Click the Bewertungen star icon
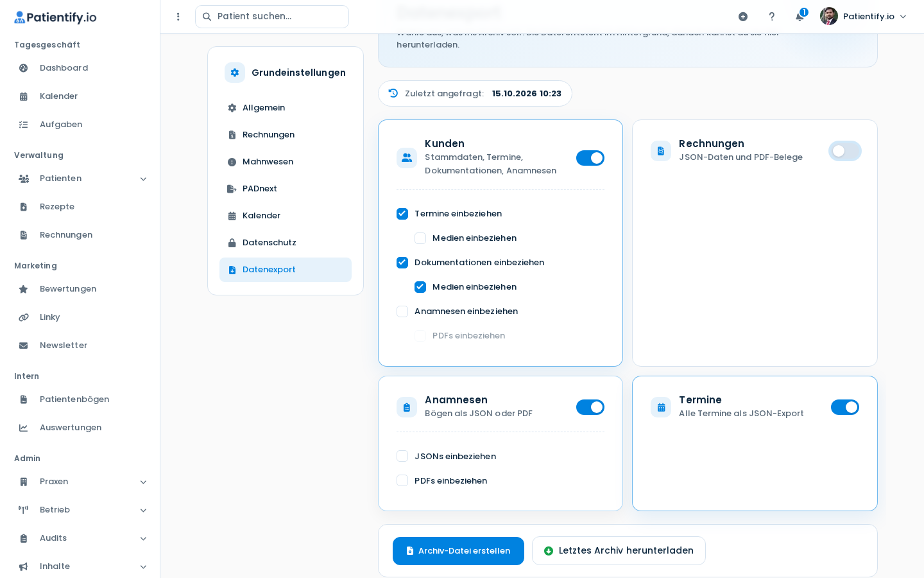Image resolution: width=924 pixels, height=578 pixels. (24, 289)
